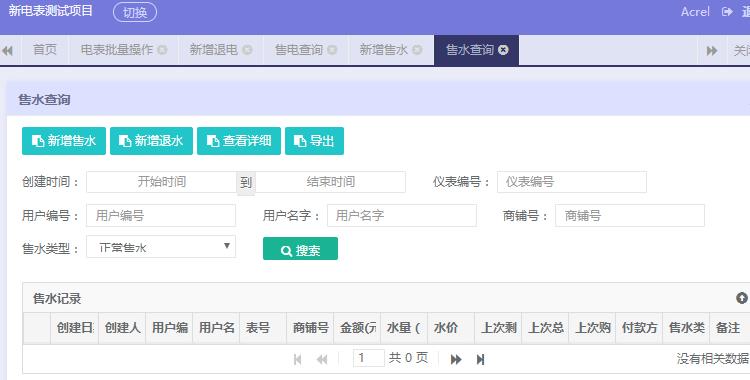Screen dimensions: 750x380
Task: Click the 开始时间 start date field
Action: (162, 182)
